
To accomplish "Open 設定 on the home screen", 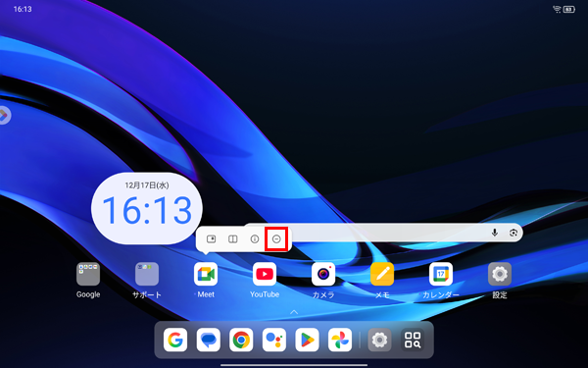I will click(500, 274).
